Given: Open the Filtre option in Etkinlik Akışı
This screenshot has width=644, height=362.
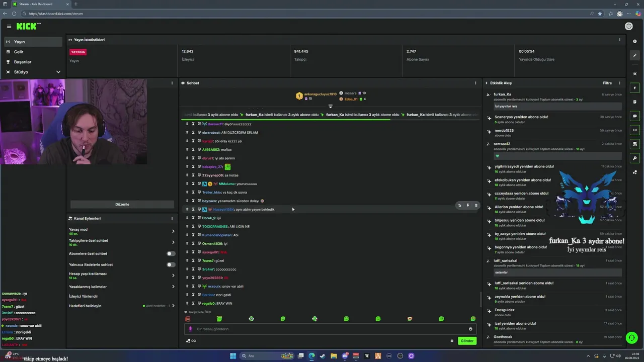Looking at the screenshot, I should click(x=607, y=83).
